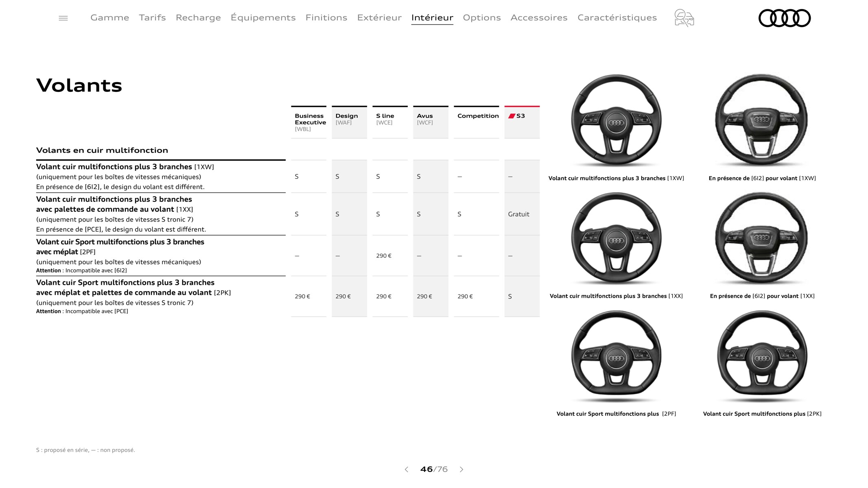Open the Extérieur tab
Image resolution: width=868 pixels, height=488 pixels.
[379, 17]
